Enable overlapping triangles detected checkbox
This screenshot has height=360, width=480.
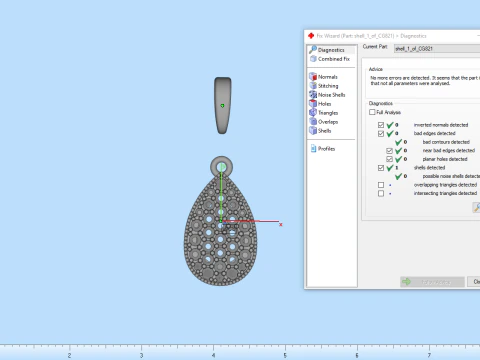[x=381, y=185]
